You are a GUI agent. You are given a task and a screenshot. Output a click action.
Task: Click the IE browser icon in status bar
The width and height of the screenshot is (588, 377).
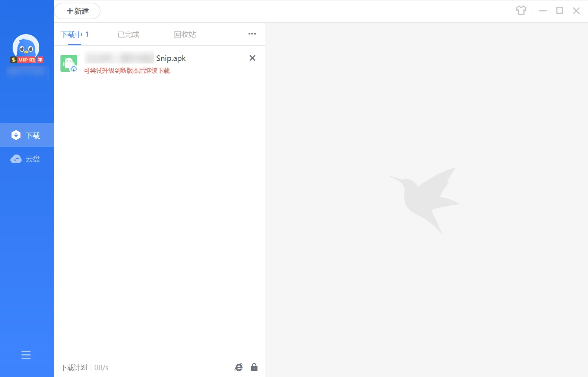239,367
